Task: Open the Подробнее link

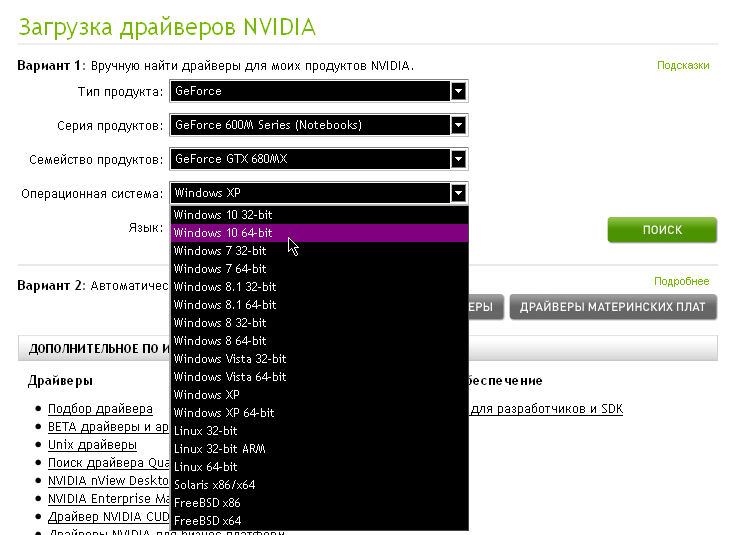Action: [x=682, y=281]
